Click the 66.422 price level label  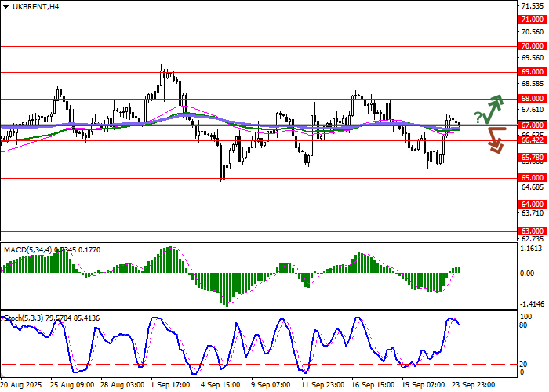click(533, 140)
